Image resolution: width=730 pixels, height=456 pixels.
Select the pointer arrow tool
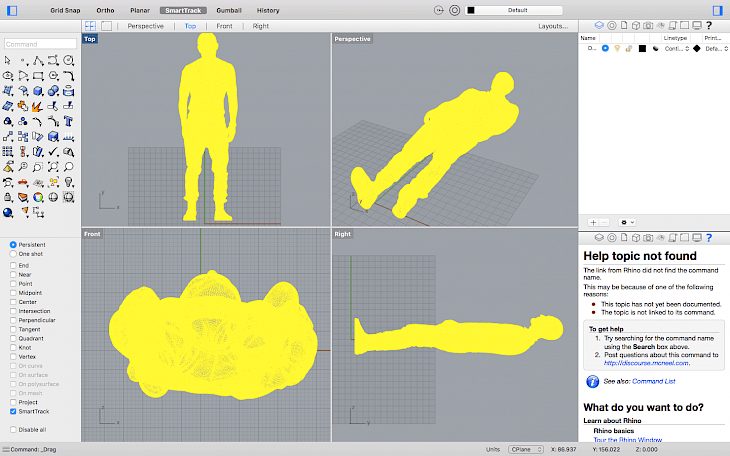[x=7, y=61]
